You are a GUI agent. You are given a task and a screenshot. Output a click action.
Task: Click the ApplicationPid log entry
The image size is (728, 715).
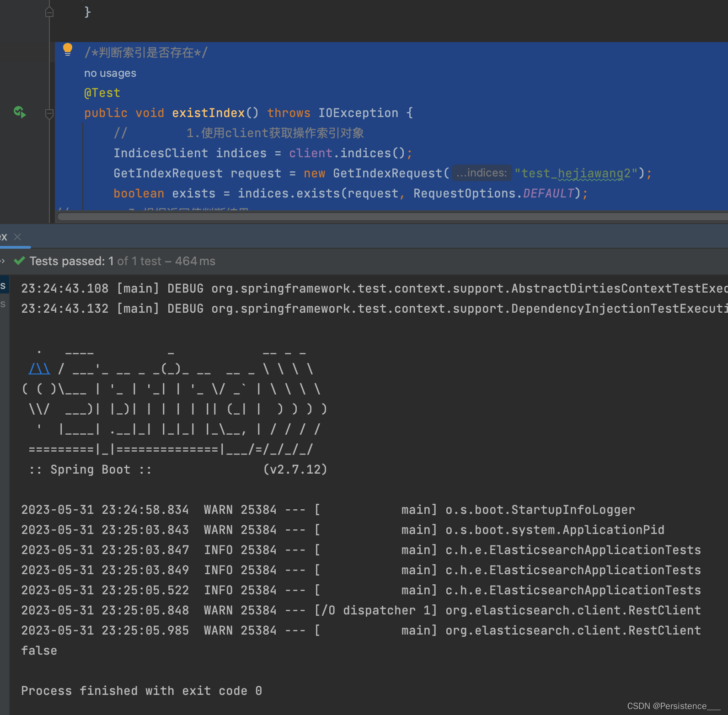click(343, 530)
